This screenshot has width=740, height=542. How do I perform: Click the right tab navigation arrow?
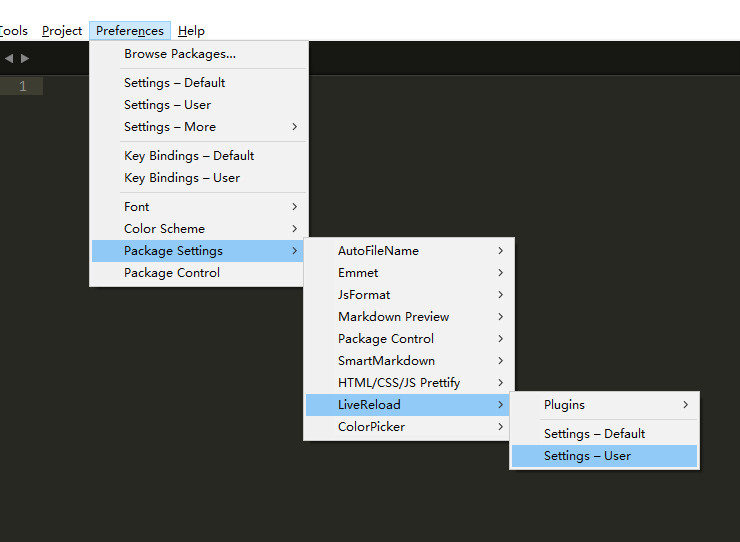(x=25, y=58)
